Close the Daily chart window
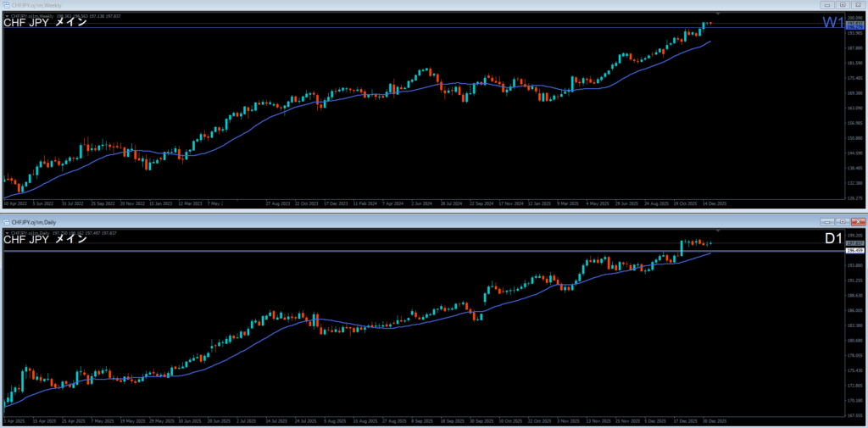 pyautogui.click(x=858, y=222)
